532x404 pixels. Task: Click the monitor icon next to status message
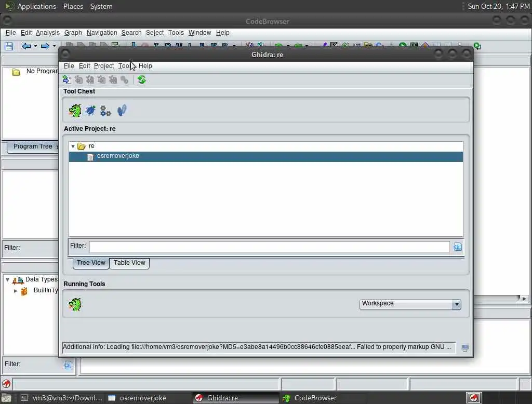465,348
